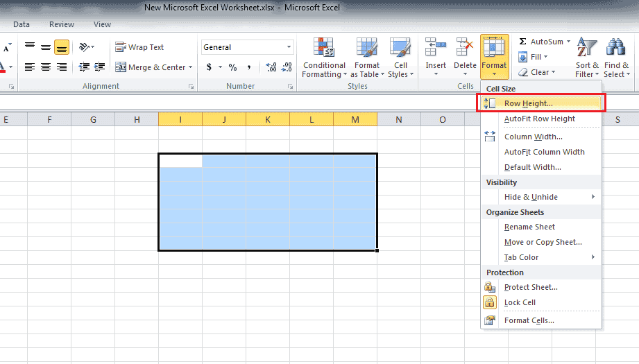Collapse the Format dropdown button
The image size is (639, 364).
pos(494,57)
